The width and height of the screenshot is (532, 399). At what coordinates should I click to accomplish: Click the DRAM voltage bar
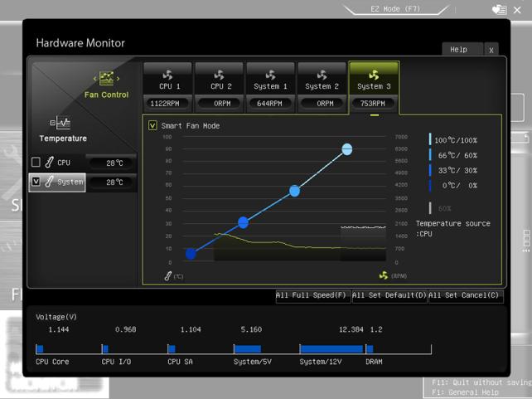[370, 348]
